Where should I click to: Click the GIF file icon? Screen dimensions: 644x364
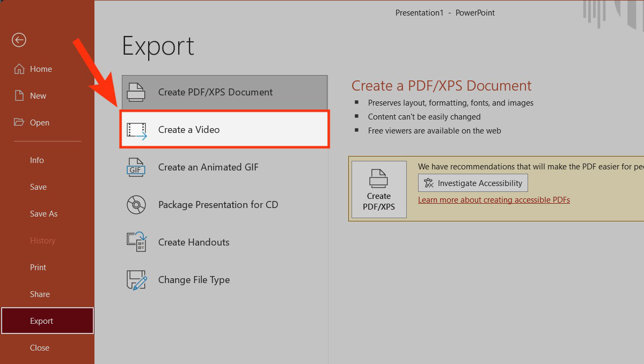(x=136, y=167)
